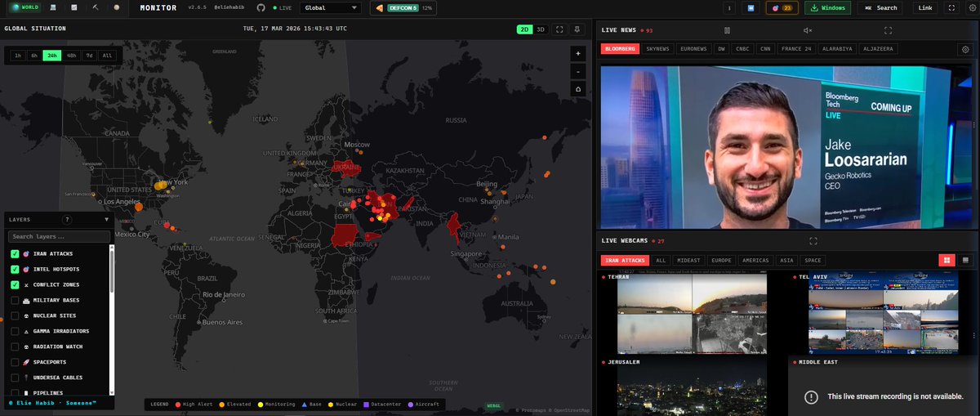980x416 pixels.
Task: Set time range to 6h
Action: click(x=34, y=56)
